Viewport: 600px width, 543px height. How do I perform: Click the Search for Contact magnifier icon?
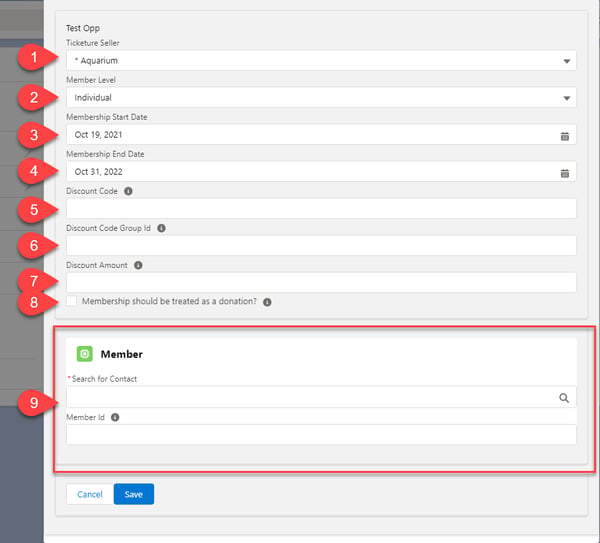click(564, 398)
